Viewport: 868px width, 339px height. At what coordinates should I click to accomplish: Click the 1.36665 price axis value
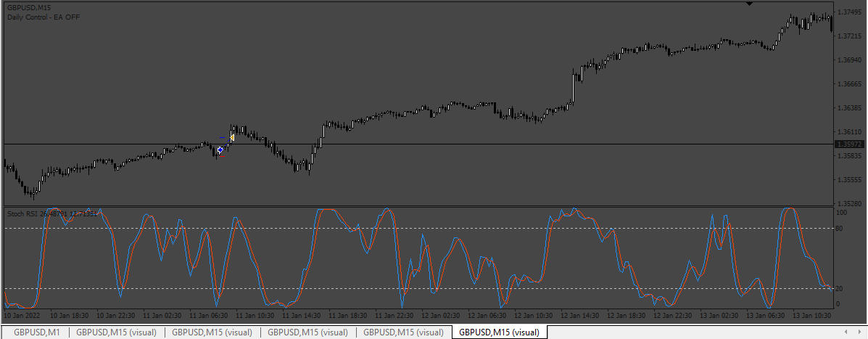click(851, 84)
